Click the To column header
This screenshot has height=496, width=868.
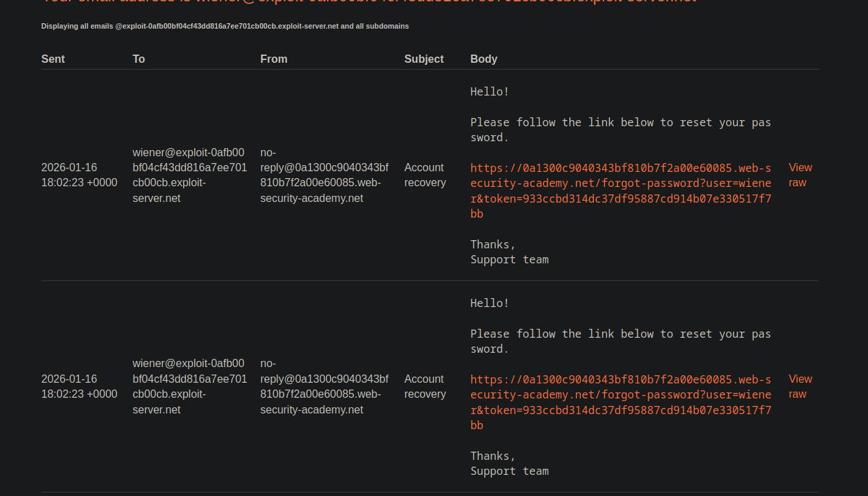click(x=138, y=59)
